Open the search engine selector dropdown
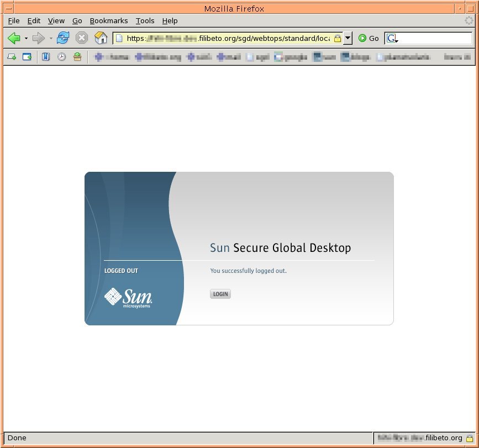Image resolution: width=479 pixels, height=448 pixels. point(392,39)
